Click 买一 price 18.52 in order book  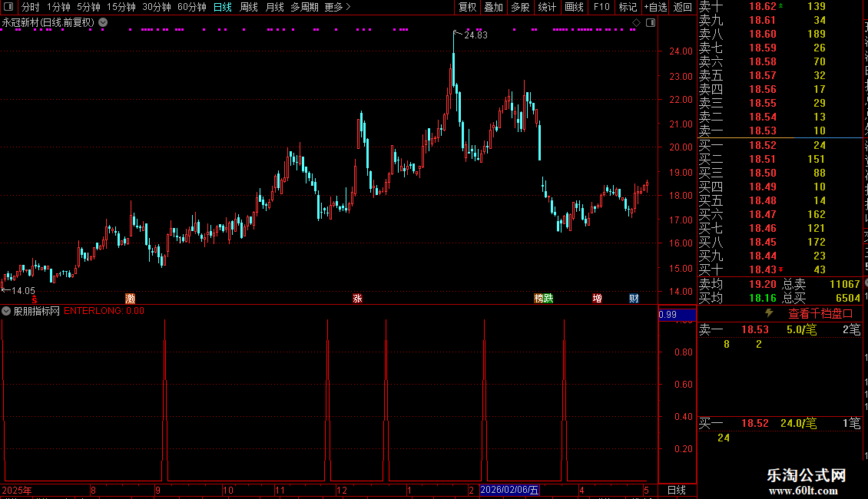click(x=763, y=145)
